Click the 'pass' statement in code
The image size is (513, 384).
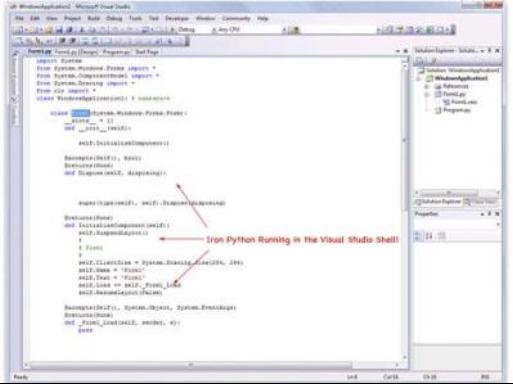coord(85,330)
